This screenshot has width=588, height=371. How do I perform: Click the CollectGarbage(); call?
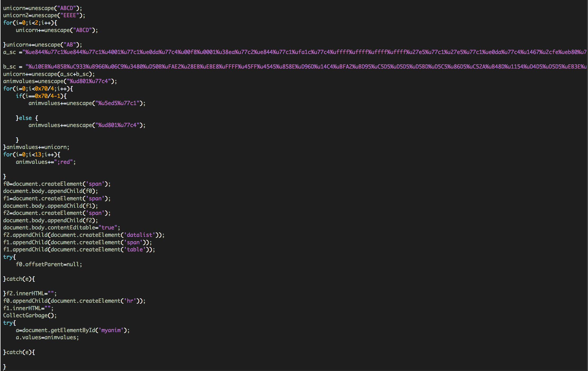click(30, 315)
